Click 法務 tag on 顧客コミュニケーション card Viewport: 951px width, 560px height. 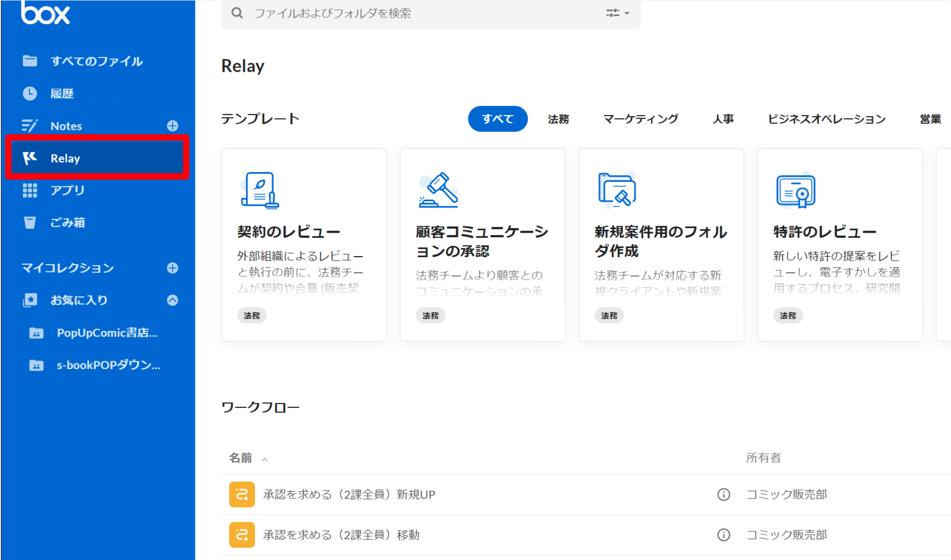(431, 316)
